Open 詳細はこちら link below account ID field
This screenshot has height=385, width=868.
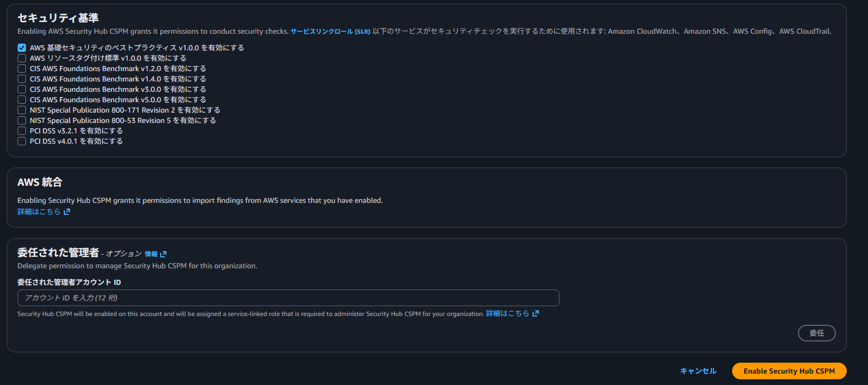click(x=507, y=313)
